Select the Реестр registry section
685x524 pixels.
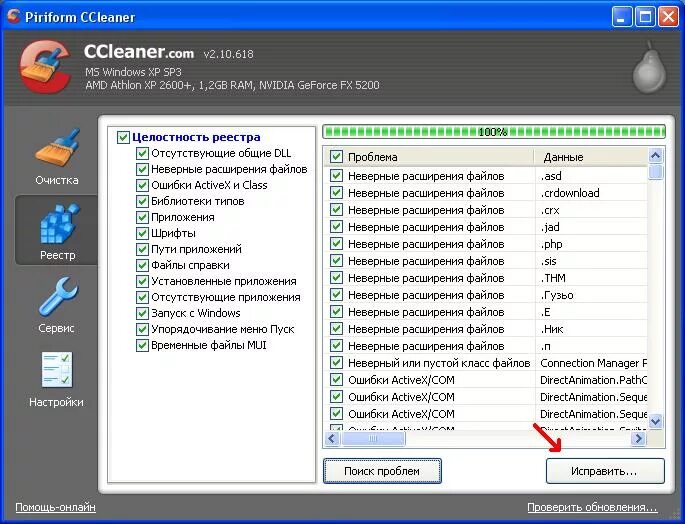(x=57, y=230)
